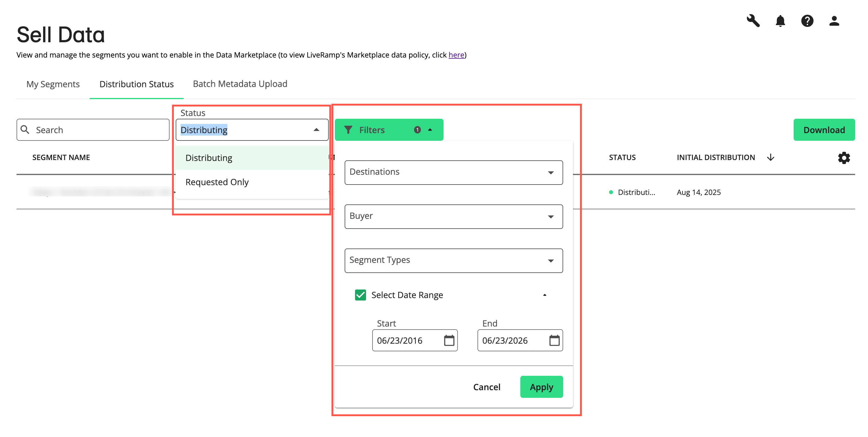Click the Aug 14, 2025 date cell
The height and width of the screenshot is (437, 868).
(698, 192)
